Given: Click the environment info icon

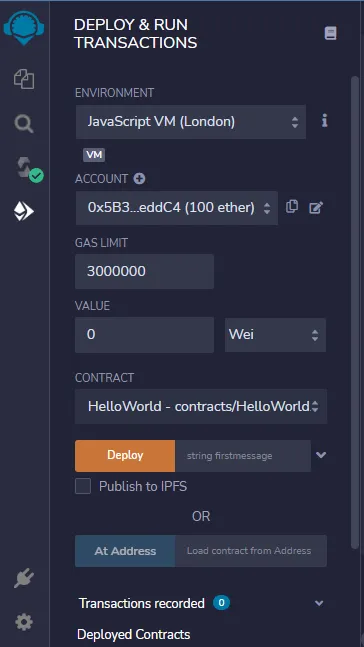Looking at the screenshot, I should pyautogui.click(x=325, y=121).
